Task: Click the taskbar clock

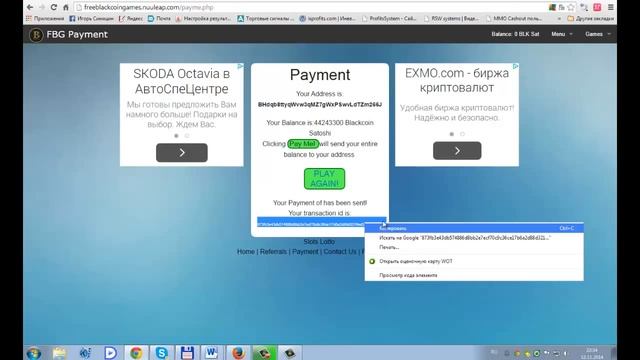Action: [x=592, y=353]
